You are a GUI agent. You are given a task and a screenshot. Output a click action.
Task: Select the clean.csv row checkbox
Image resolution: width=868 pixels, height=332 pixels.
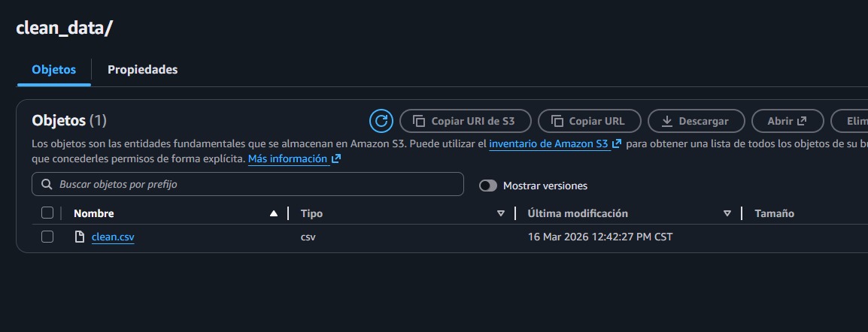(47, 237)
